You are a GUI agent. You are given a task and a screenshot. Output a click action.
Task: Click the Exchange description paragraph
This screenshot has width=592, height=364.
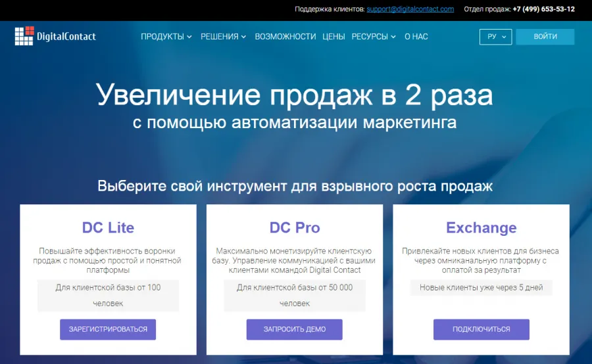tap(481, 260)
